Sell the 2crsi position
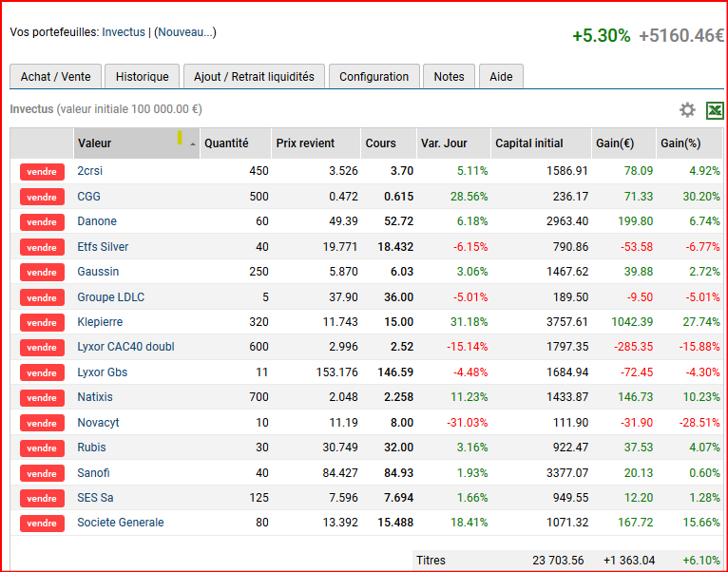Image resolution: width=728 pixels, height=572 pixels. point(42,172)
